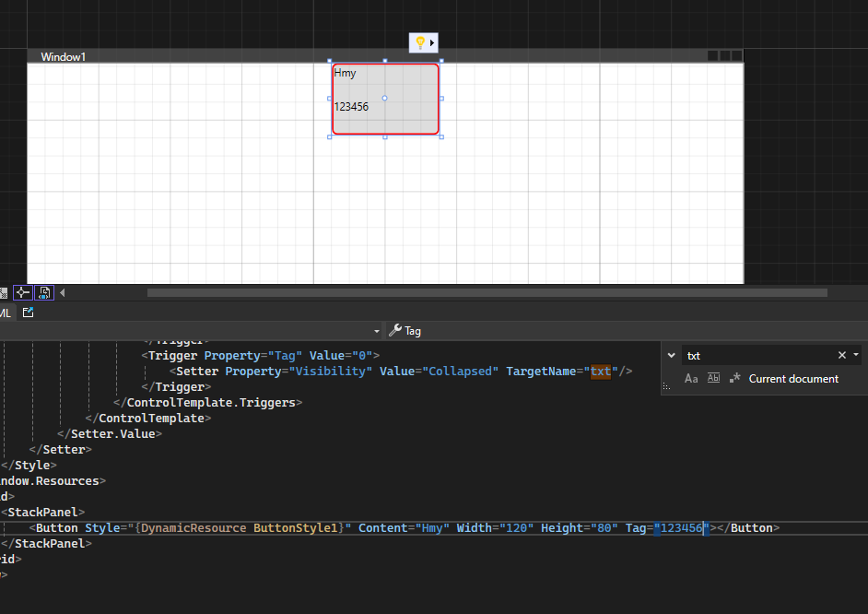The height and width of the screenshot is (614, 868).
Task: Click the designer horizontal scrollbar
Action: 487,292
